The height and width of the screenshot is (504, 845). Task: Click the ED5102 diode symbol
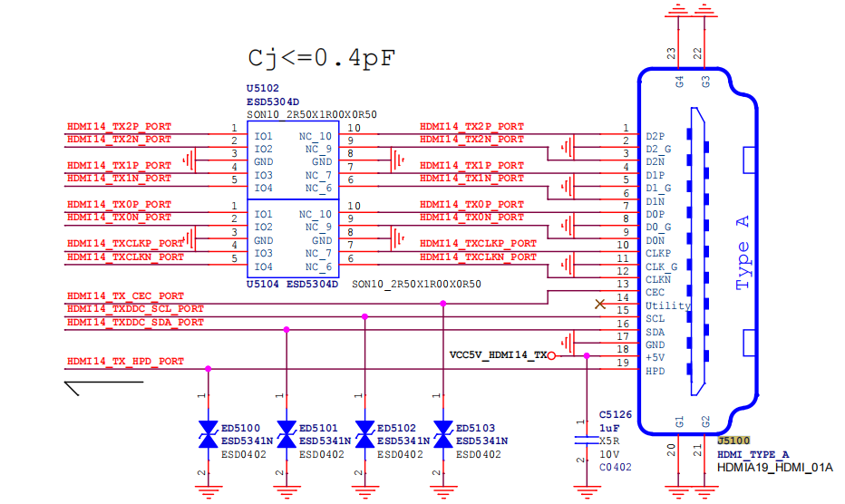click(x=364, y=434)
